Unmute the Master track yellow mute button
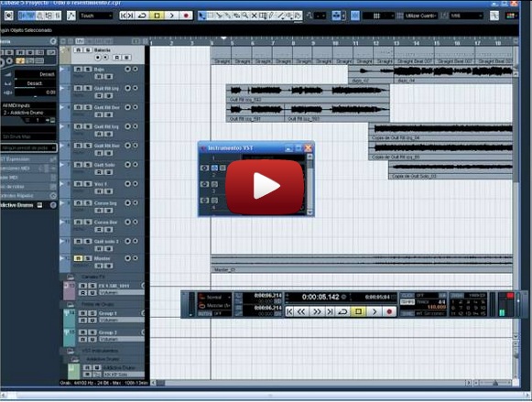 point(79,258)
